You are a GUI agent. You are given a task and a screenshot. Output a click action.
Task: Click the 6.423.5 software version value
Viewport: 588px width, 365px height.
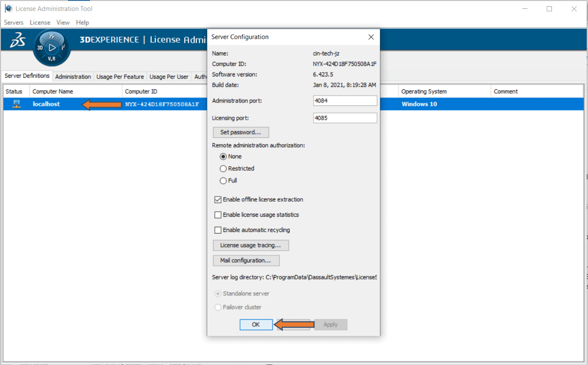click(323, 74)
